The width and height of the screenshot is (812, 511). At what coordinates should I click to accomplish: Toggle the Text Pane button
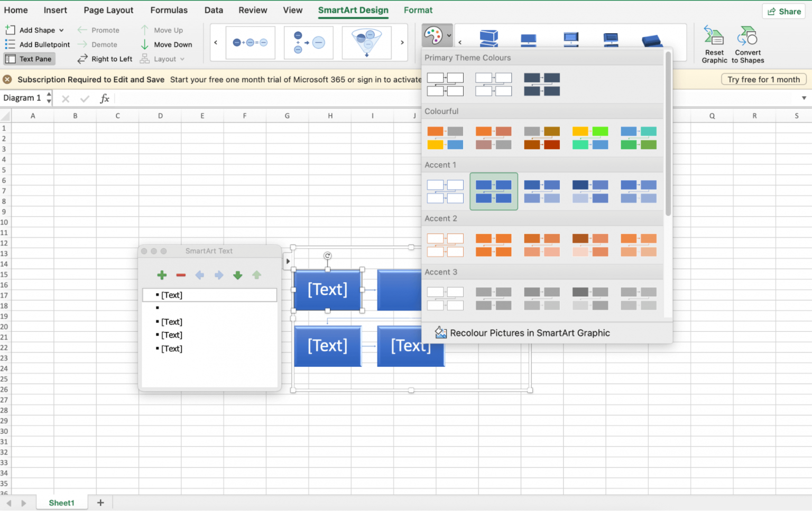pos(29,59)
